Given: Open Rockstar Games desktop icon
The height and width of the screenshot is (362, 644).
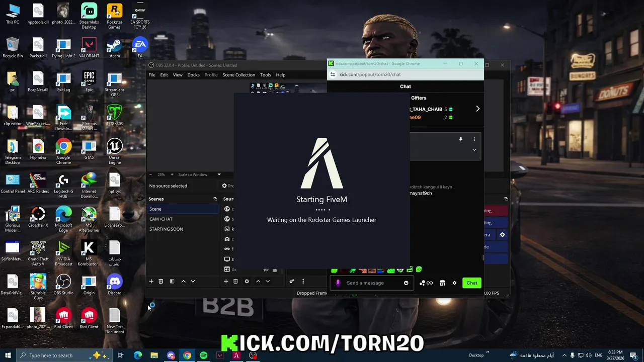Looking at the screenshot, I should (115, 16).
